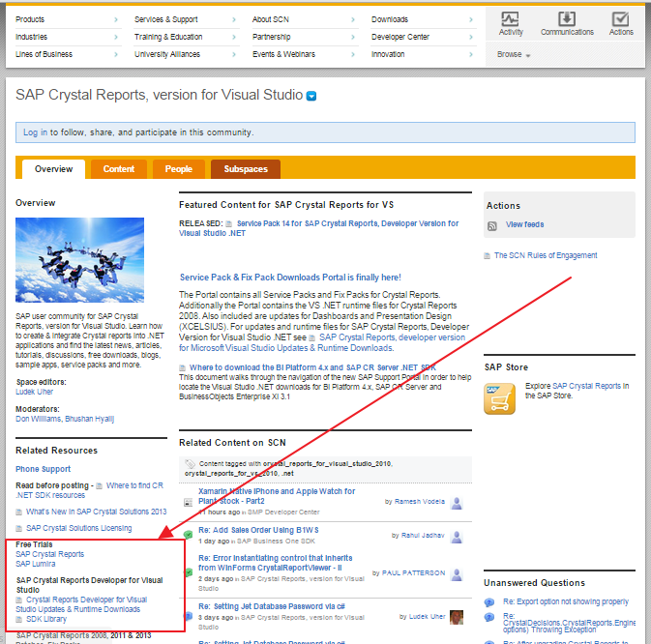The height and width of the screenshot is (644, 651).
Task: Switch to the Subspaces tab
Action: (246, 169)
